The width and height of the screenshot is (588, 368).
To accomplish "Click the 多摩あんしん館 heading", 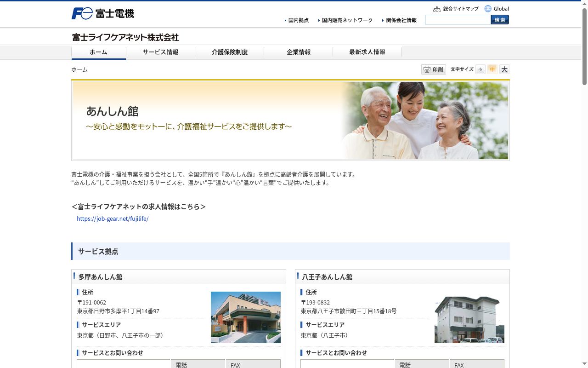I will [x=100, y=277].
